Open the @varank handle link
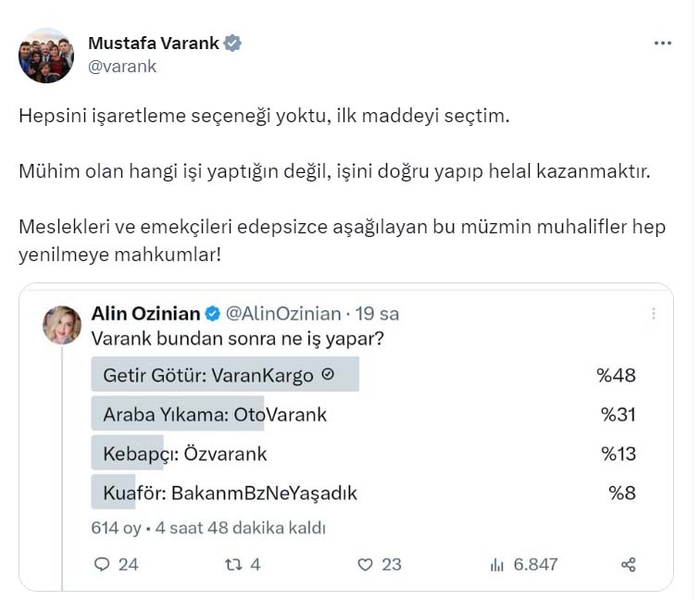Viewport: 700px width, 600px height. 121,66
